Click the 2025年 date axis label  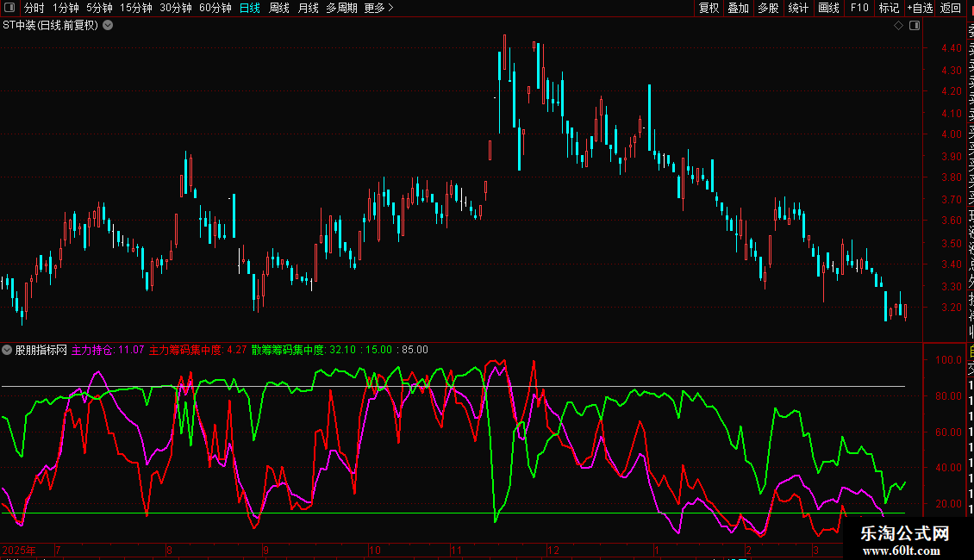pyautogui.click(x=19, y=550)
